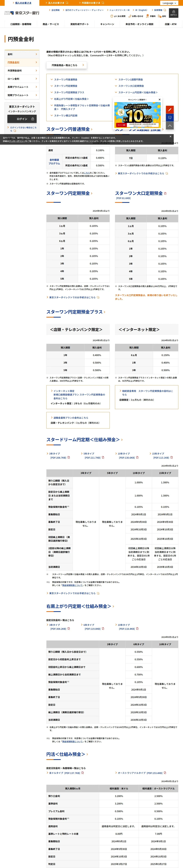Open the 金利優遇プログラム こちら link
Image resolution: width=183 pixels, height=868 pixels.
click(x=87, y=173)
